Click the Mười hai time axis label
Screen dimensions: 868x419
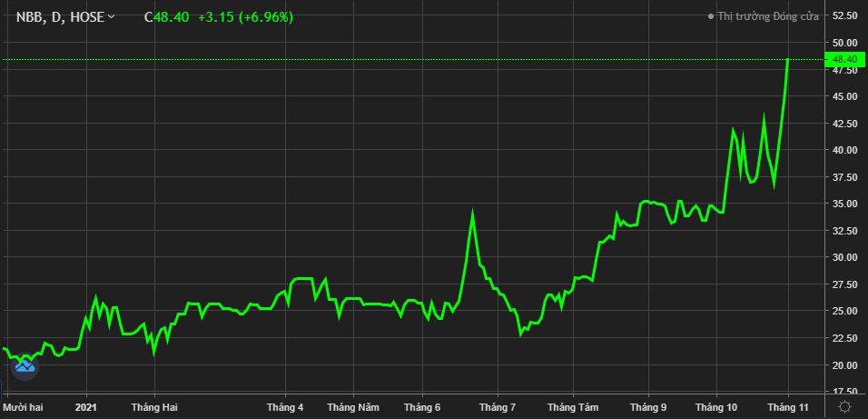click(24, 407)
